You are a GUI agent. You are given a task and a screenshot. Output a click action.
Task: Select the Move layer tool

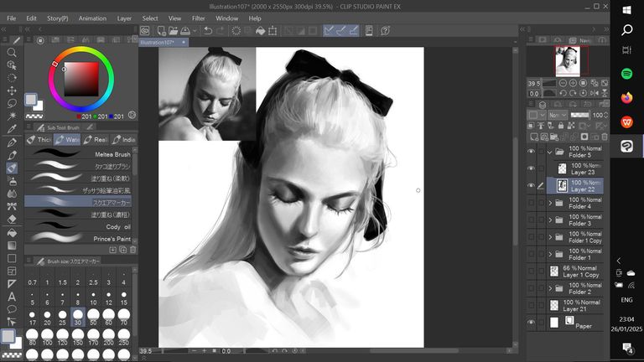(12, 90)
